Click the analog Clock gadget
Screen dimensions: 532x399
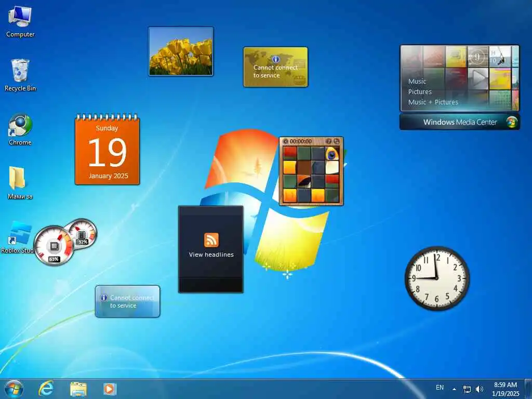(437, 278)
